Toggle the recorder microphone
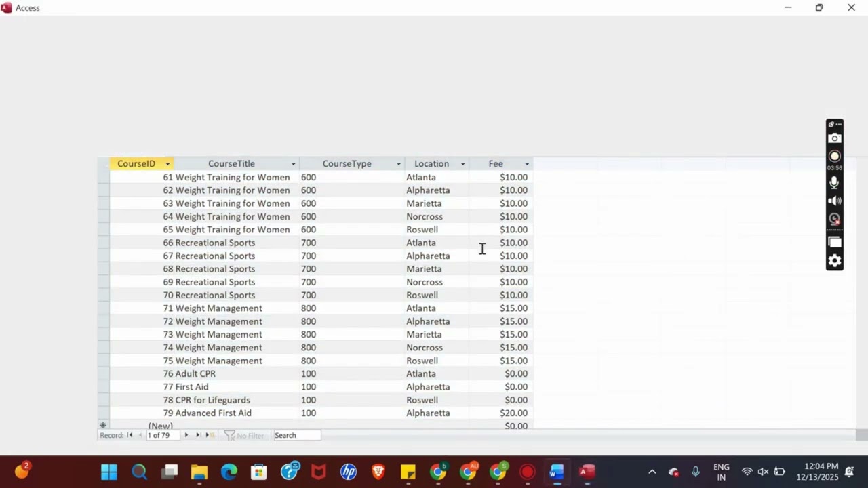The height and width of the screenshot is (488, 868). (x=835, y=182)
